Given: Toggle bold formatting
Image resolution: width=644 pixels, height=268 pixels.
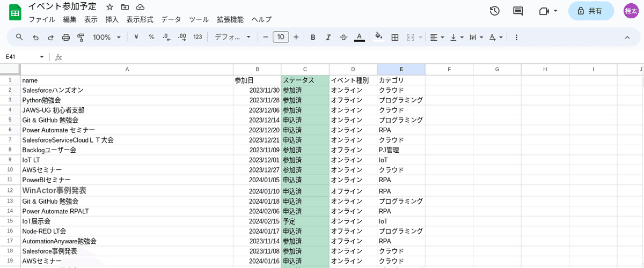Looking at the screenshot, I should click(313, 37).
